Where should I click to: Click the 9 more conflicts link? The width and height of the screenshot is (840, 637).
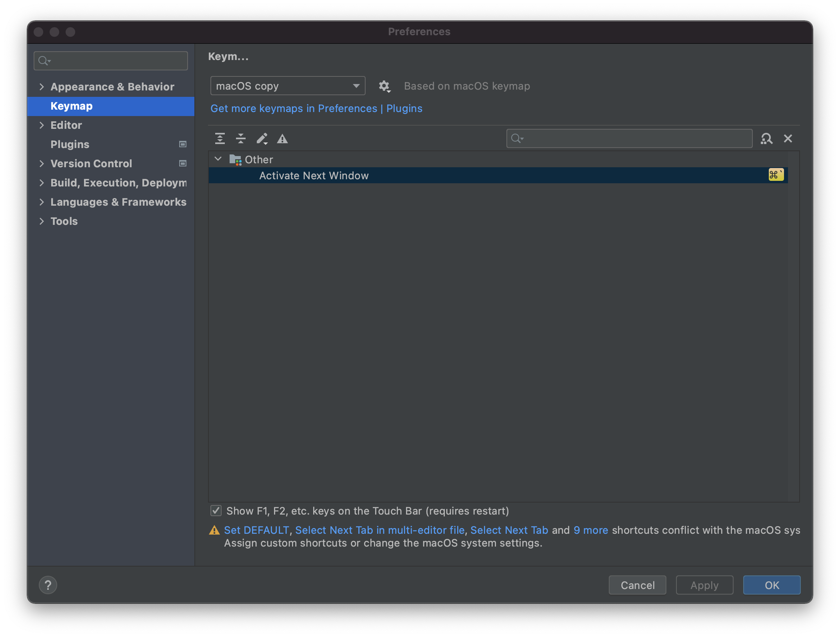(590, 530)
